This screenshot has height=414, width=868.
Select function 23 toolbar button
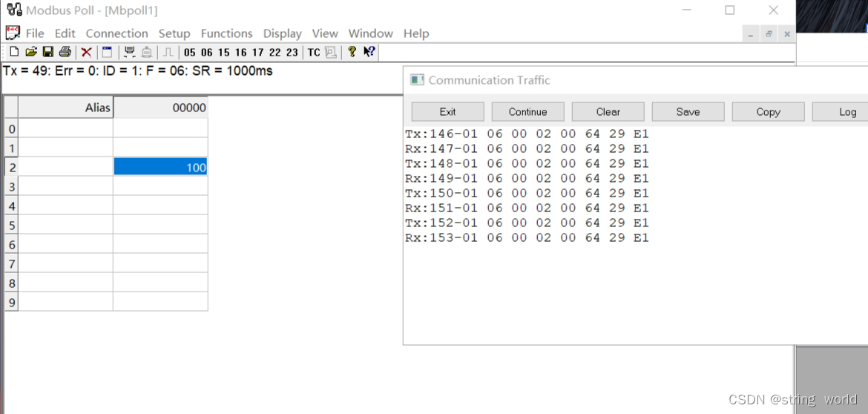coord(292,53)
